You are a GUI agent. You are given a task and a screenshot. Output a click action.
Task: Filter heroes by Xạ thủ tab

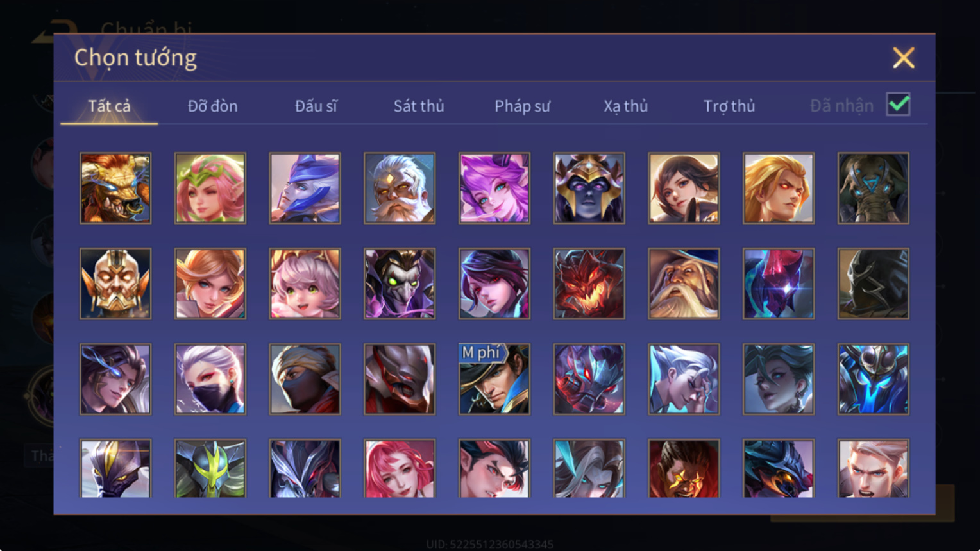tap(625, 106)
